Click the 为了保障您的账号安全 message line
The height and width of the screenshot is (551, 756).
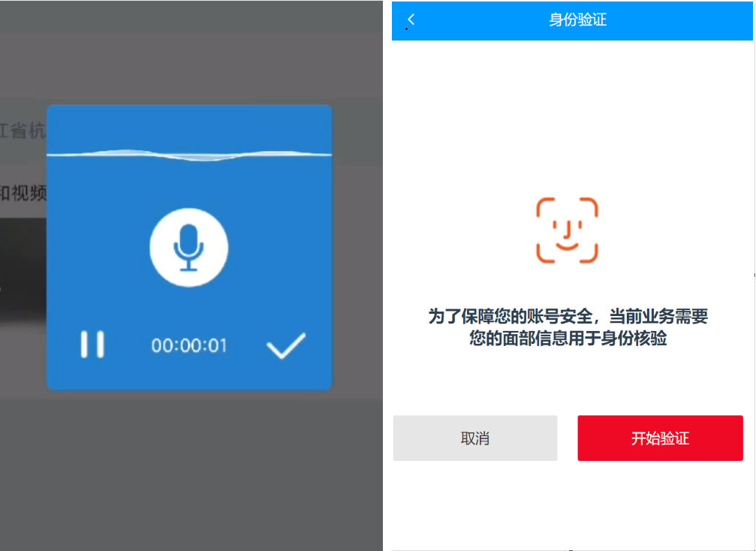(x=568, y=317)
